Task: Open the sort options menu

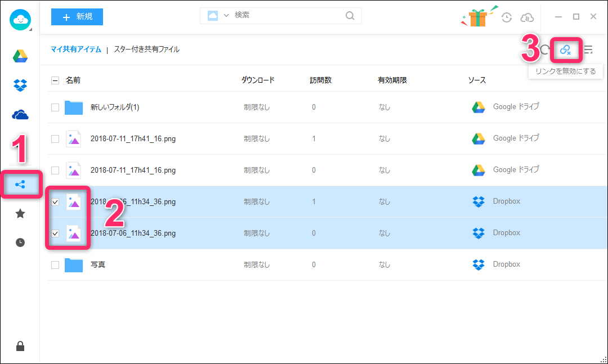Action: pos(587,50)
